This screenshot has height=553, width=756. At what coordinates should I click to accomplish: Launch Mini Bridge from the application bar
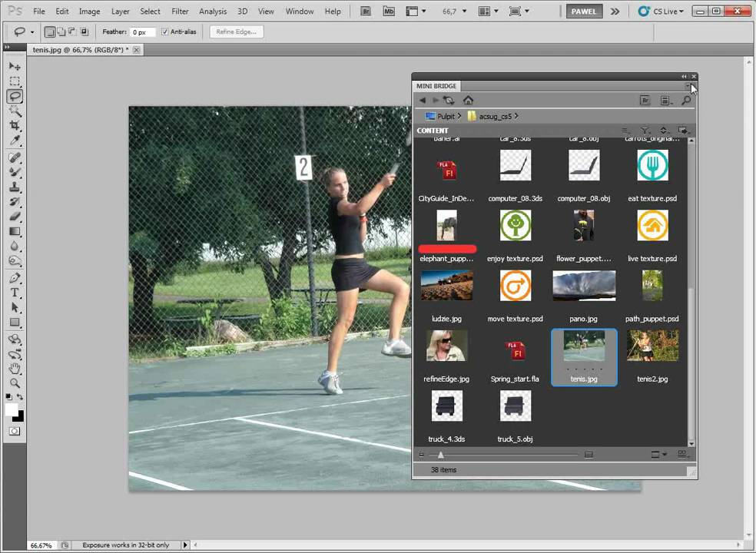point(389,11)
